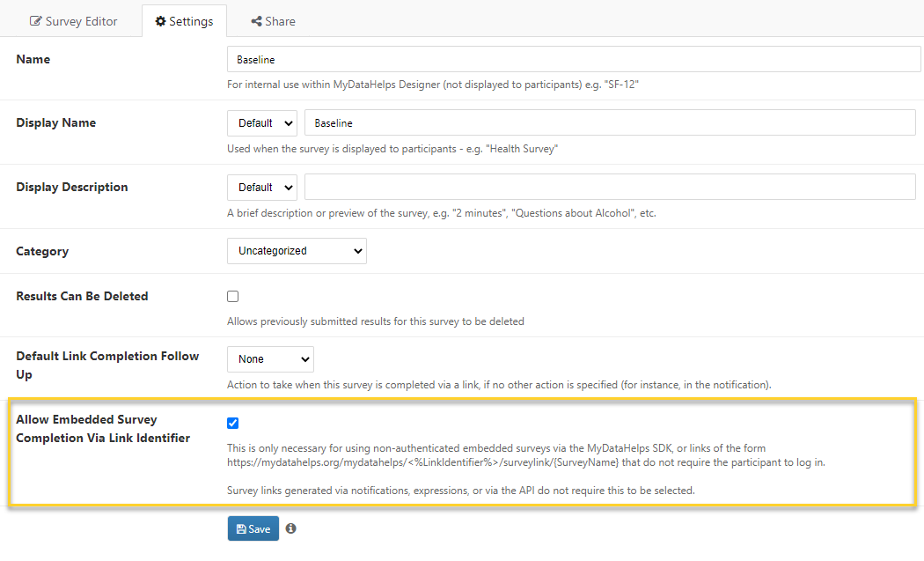Click the Name field containing Baseline
924x561 pixels.
point(574,60)
